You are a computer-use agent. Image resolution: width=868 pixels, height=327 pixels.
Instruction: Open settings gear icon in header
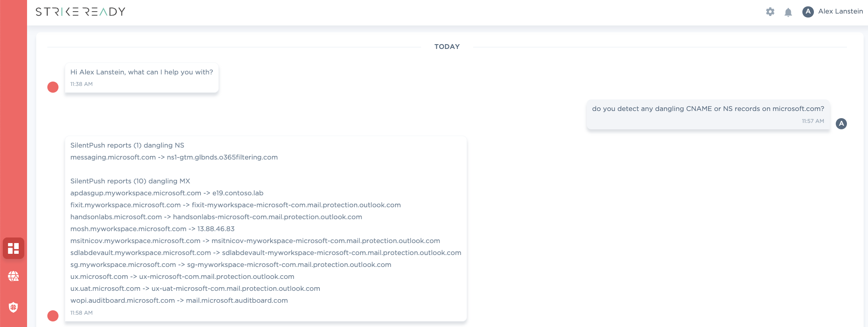(x=770, y=12)
